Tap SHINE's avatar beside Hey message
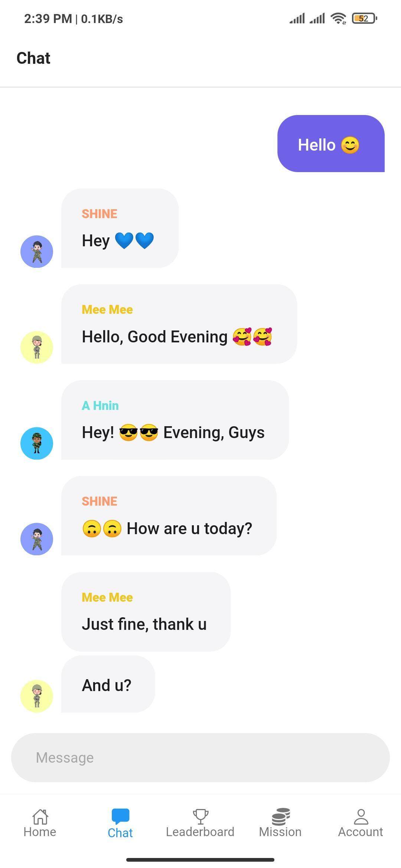Viewport: 401px width, 868px height. click(x=37, y=251)
